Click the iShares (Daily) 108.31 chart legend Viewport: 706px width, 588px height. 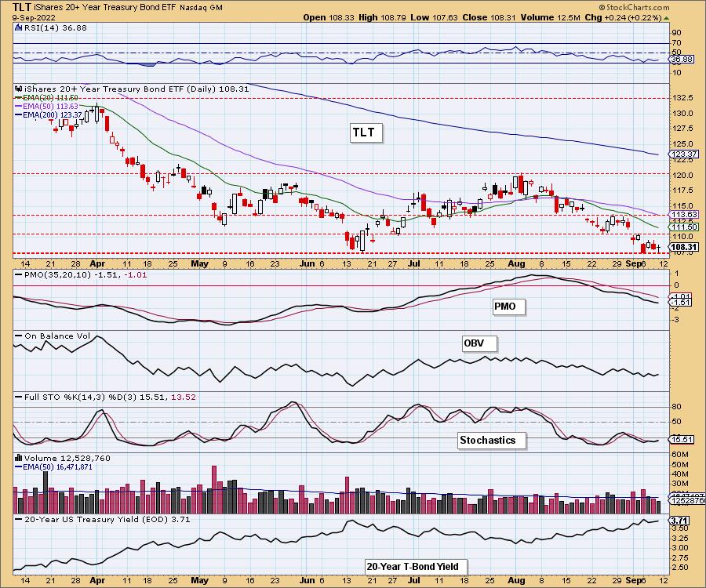point(136,89)
